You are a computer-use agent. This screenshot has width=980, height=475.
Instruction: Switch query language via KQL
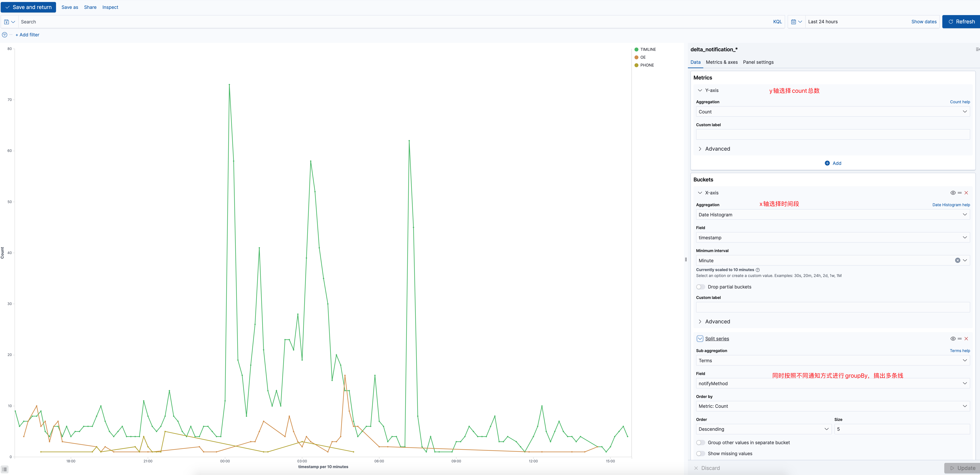click(x=778, y=22)
